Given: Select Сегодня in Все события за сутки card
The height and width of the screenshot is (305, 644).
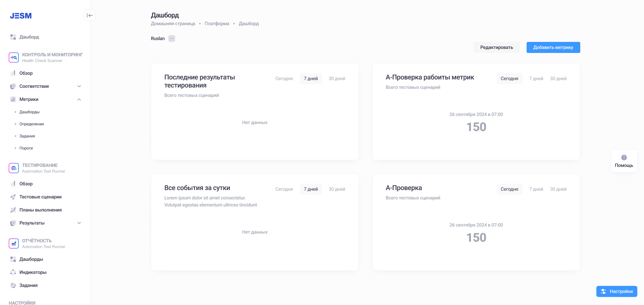Looking at the screenshot, I should pyautogui.click(x=284, y=189).
